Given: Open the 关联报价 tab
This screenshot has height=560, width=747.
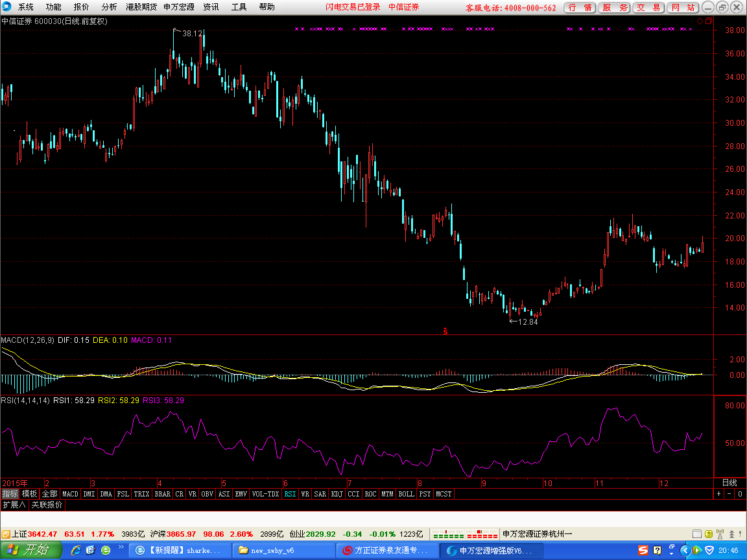Looking at the screenshot, I should pos(47,504).
